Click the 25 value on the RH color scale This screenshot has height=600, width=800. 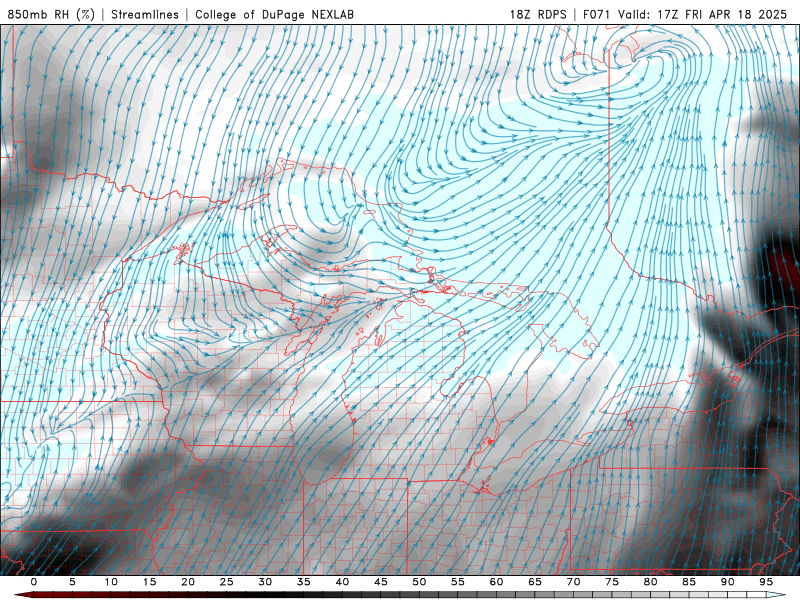click(227, 582)
